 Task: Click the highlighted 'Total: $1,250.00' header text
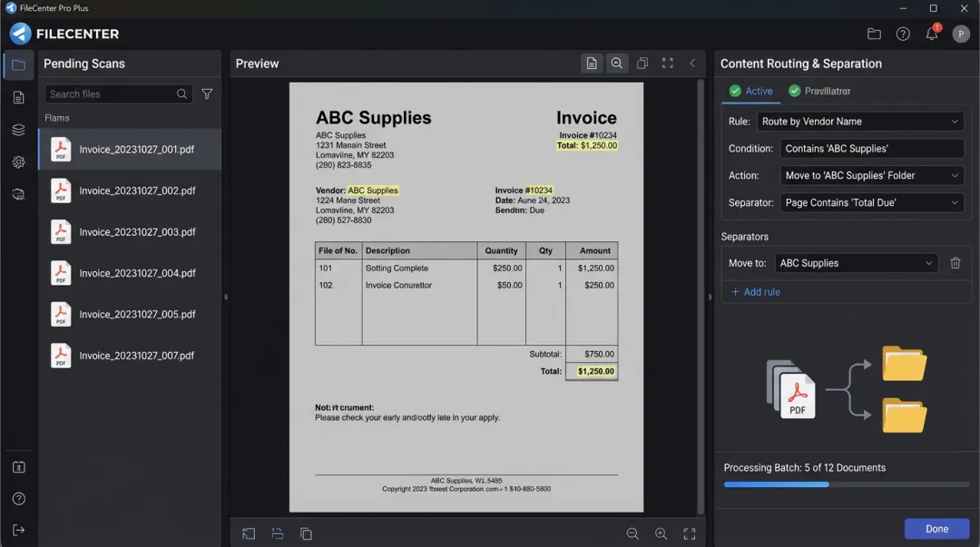coord(587,145)
